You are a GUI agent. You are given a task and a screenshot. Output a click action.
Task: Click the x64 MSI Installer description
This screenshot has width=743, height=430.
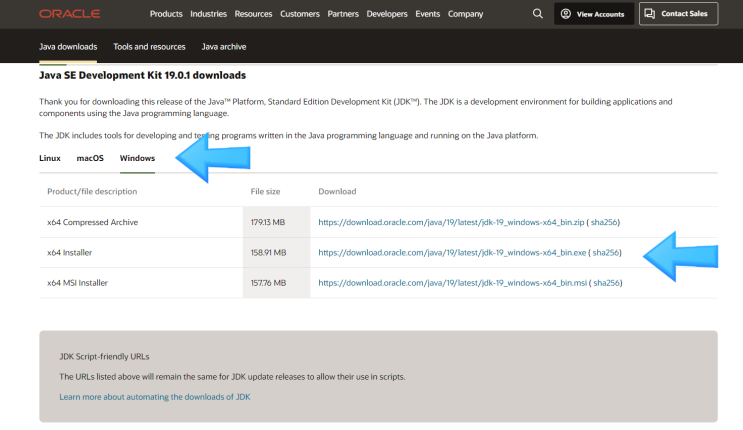coord(77,283)
